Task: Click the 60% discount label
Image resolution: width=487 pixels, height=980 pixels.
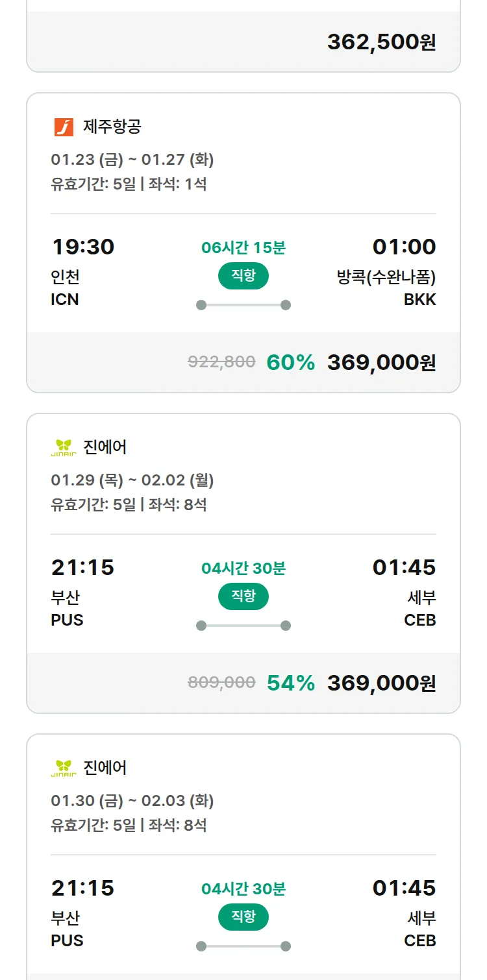Action: (x=290, y=363)
